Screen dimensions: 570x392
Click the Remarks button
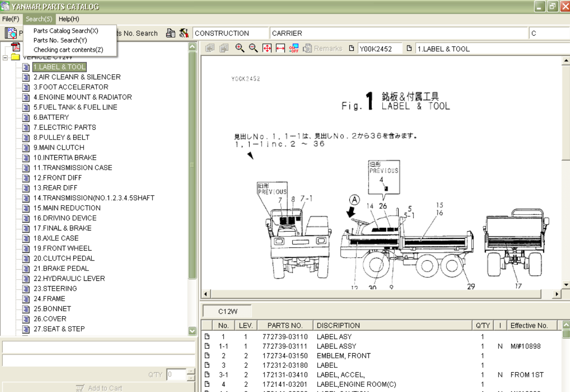click(323, 48)
